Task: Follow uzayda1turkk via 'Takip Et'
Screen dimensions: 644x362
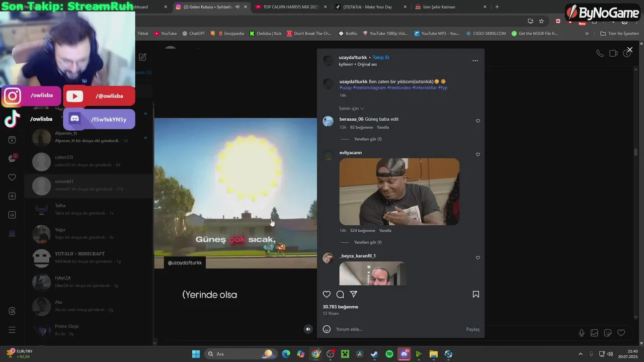Action: [381, 57]
